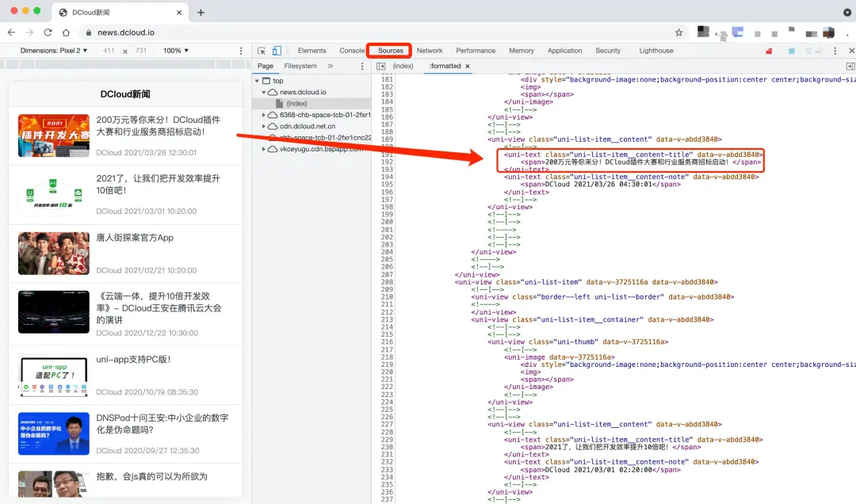Open the Lighthouse tab

click(x=655, y=51)
